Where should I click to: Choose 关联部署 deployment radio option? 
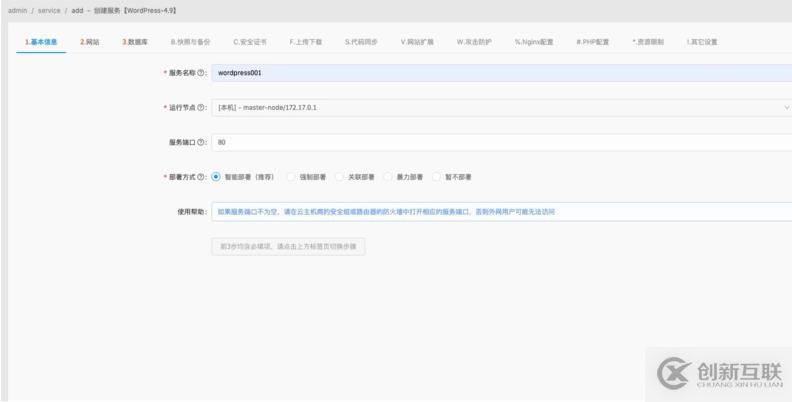pyautogui.click(x=339, y=177)
